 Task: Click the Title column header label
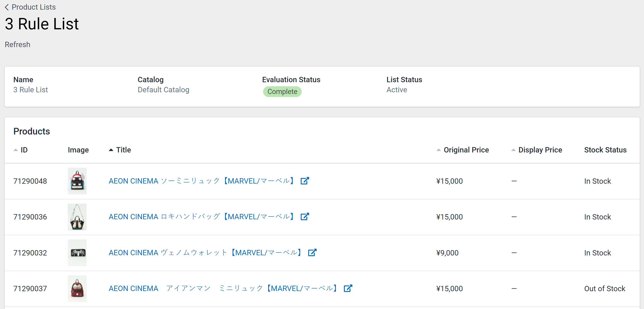pos(124,150)
